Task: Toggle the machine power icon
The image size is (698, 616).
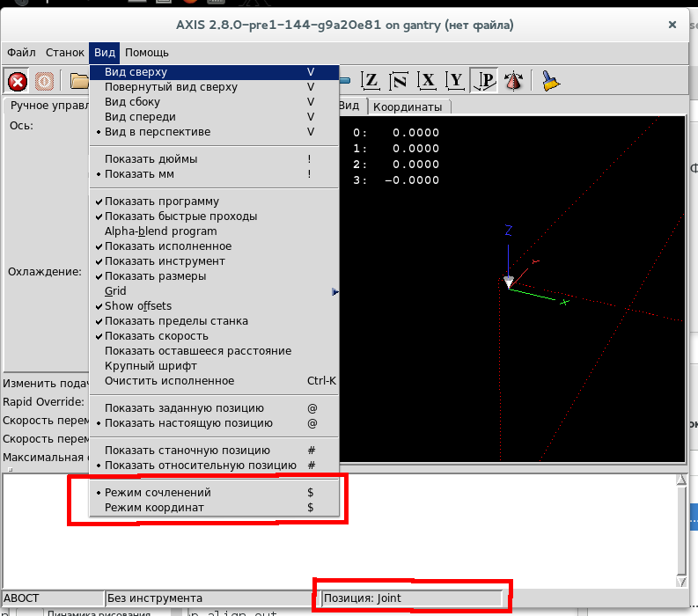Action: (x=44, y=82)
